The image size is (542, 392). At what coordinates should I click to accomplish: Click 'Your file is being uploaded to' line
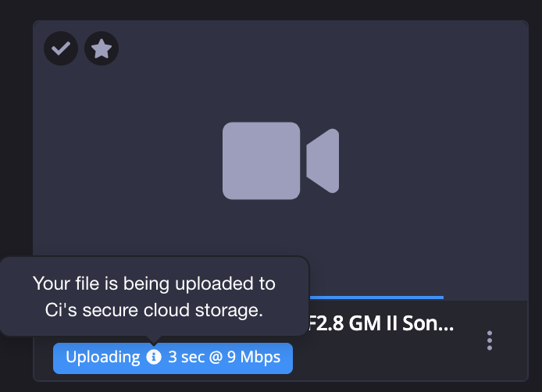tap(154, 283)
